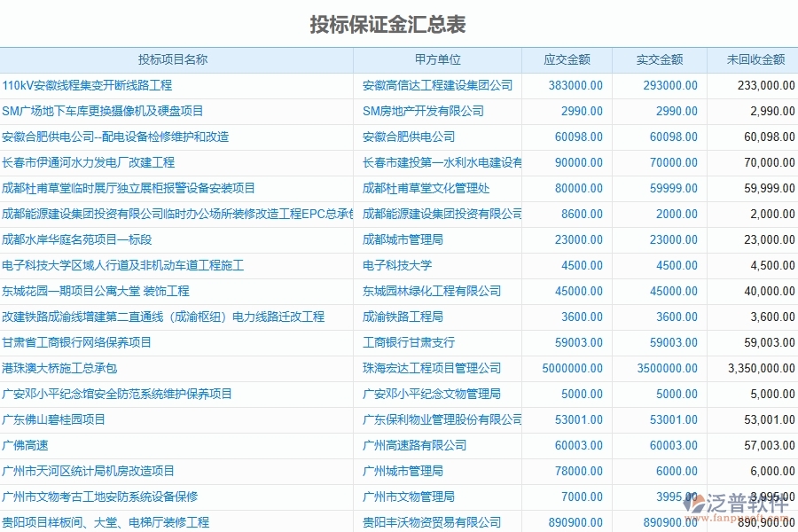Open the SM广场地下车库更换摄像机及硬盘项目 link
This screenshot has height=532, width=798.
pos(105,111)
